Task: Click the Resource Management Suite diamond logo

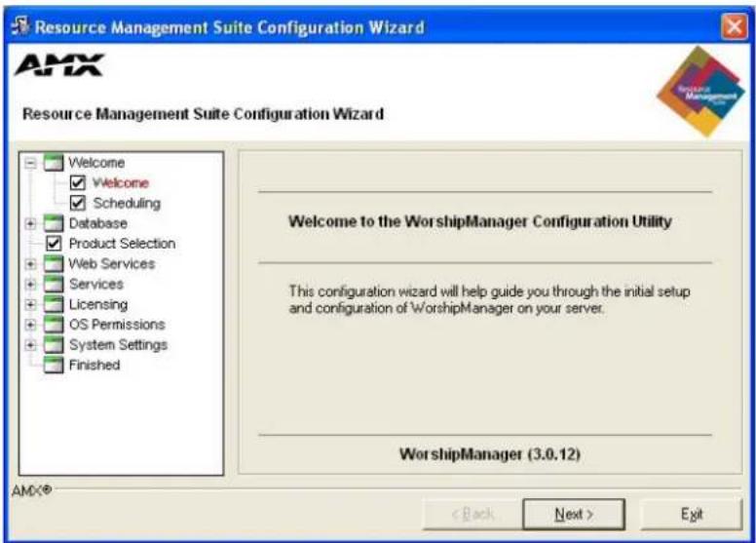Action: pos(701,92)
